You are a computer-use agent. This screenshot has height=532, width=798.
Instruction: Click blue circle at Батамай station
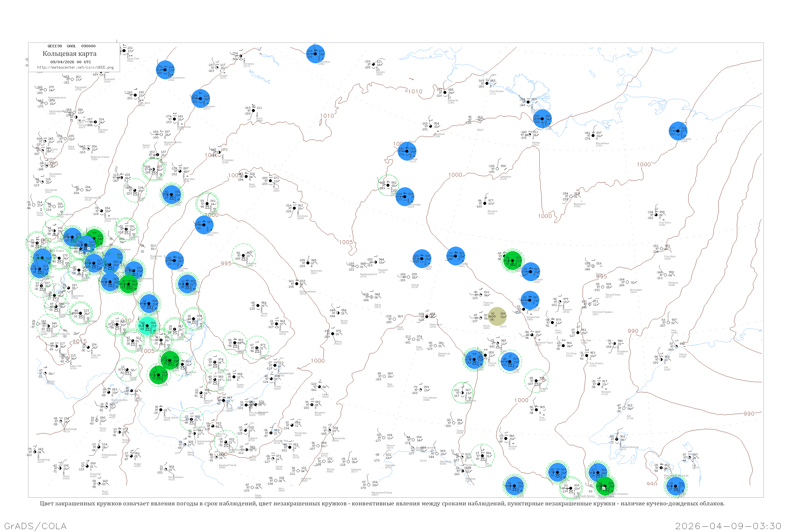click(531, 272)
